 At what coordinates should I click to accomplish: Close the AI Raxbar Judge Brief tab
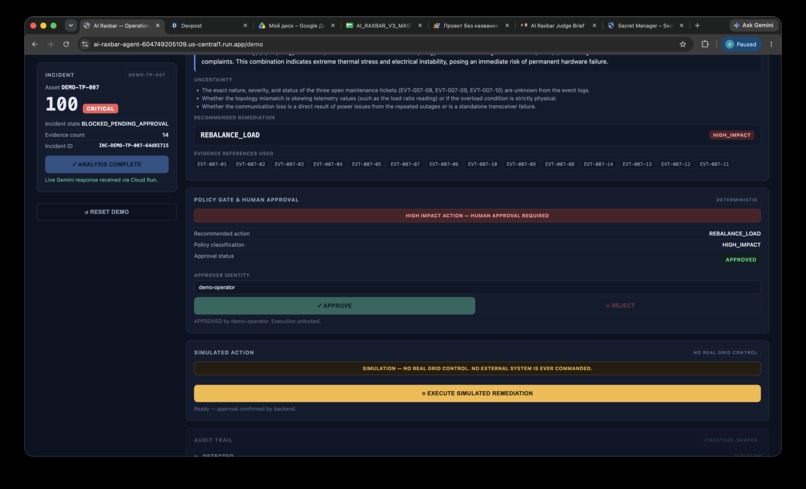[x=594, y=25]
